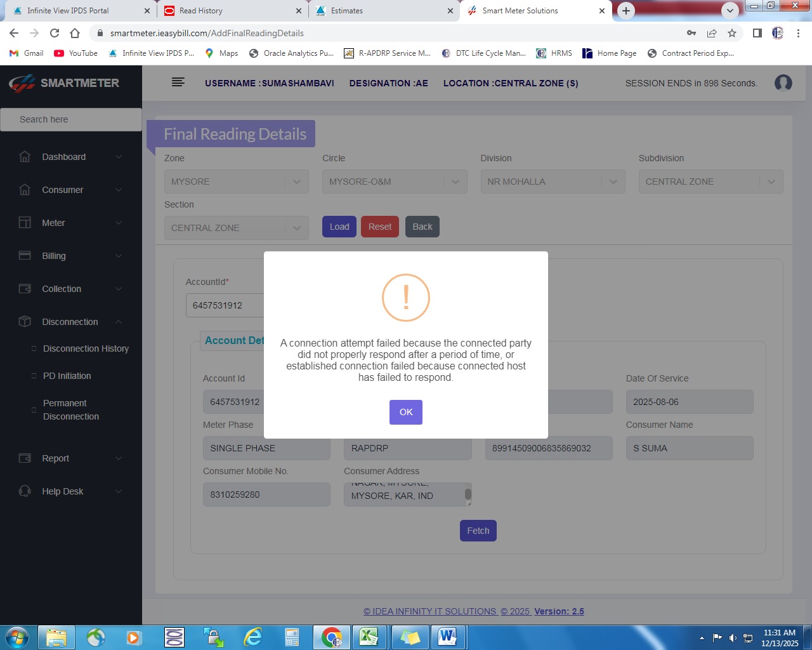This screenshot has width=812, height=650.
Task: Open Excel from the taskbar
Action: click(x=369, y=637)
